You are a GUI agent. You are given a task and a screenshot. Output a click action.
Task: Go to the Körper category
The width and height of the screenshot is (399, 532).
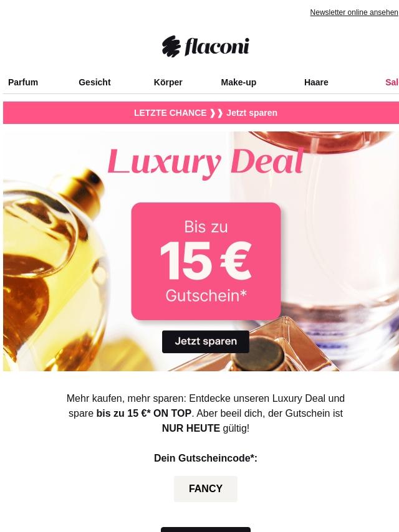(168, 82)
